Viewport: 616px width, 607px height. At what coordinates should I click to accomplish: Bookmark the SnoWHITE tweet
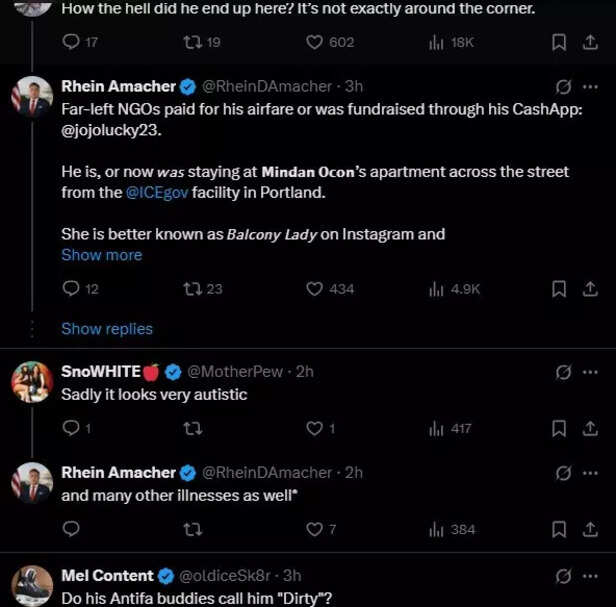click(x=560, y=429)
